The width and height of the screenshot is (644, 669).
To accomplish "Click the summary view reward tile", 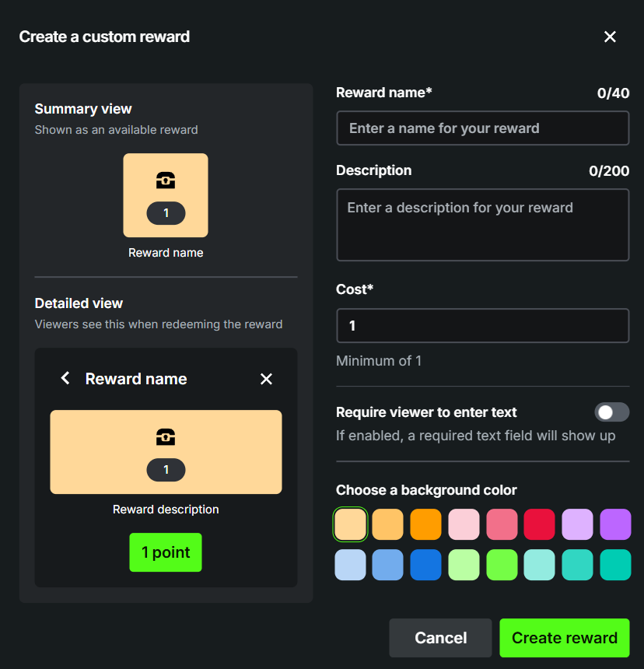I will [166, 195].
